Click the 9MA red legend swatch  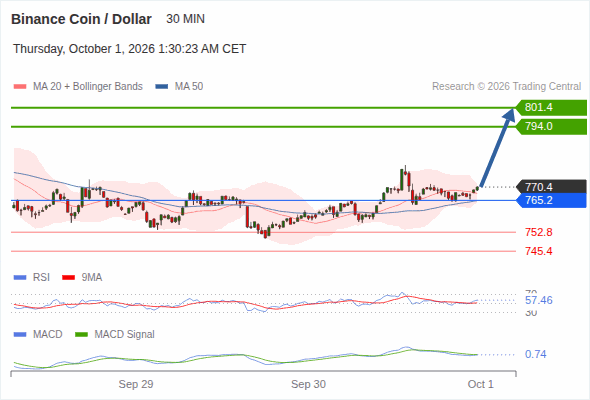pos(68,278)
